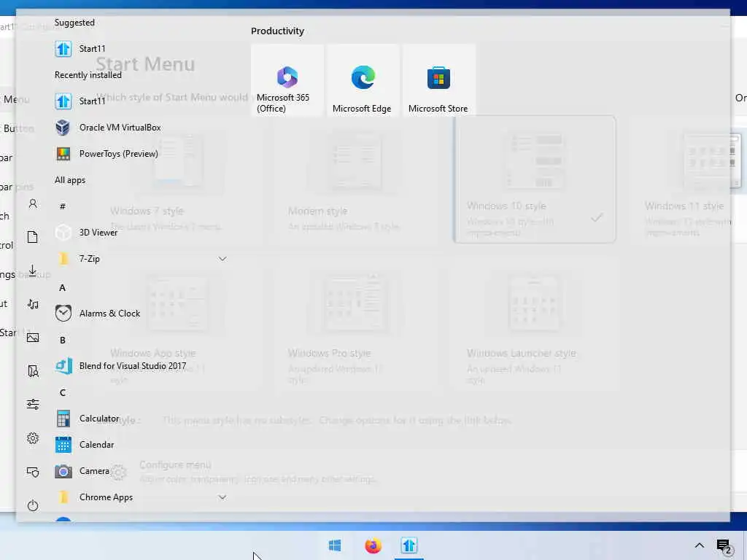Select Windows Launcher style in Start11 window
747x560 pixels.
click(535, 326)
